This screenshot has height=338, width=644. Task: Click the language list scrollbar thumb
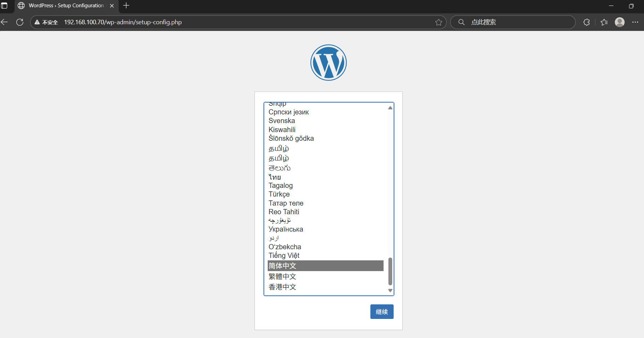pyautogui.click(x=390, y=271)
